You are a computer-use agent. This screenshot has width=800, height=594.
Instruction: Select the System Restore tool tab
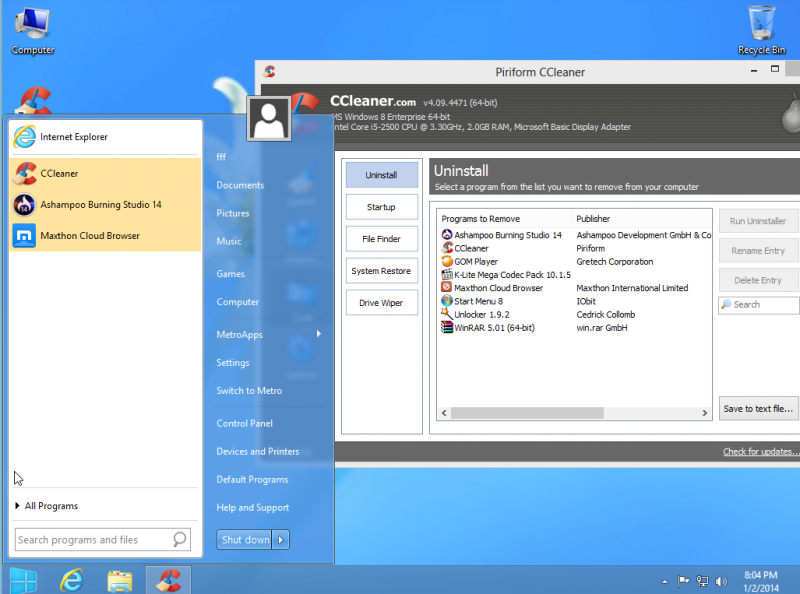(x=382, y=271)
